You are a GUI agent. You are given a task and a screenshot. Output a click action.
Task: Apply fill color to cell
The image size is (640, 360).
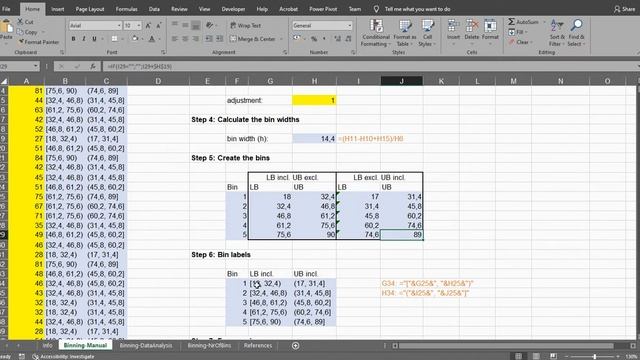pyautogui.click(x=135, y=39)
